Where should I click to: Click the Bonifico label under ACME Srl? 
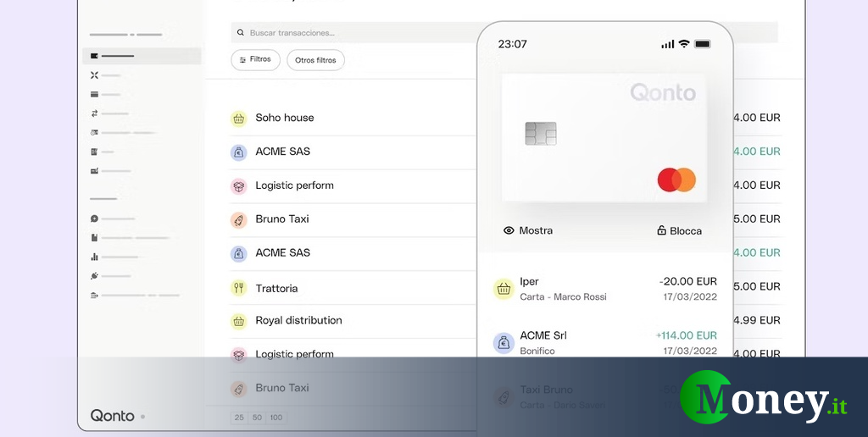[x=537, y=351]
